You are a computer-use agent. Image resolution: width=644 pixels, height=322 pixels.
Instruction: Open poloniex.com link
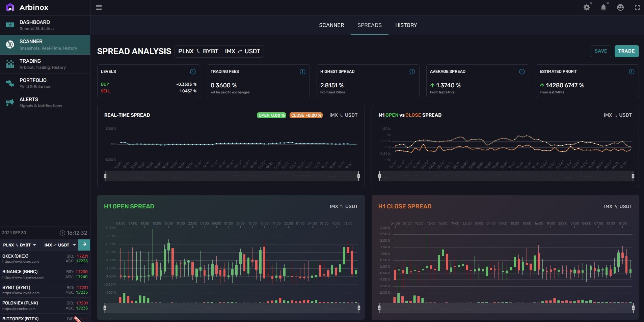click(19, 309)
